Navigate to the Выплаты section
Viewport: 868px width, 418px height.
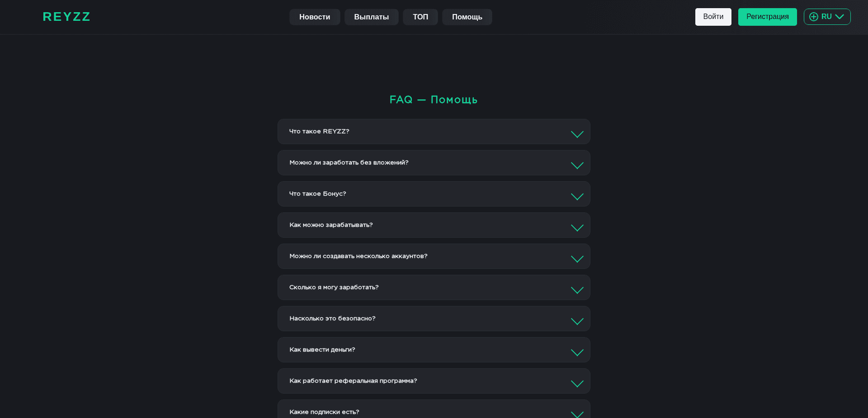[x=371, y=17]
